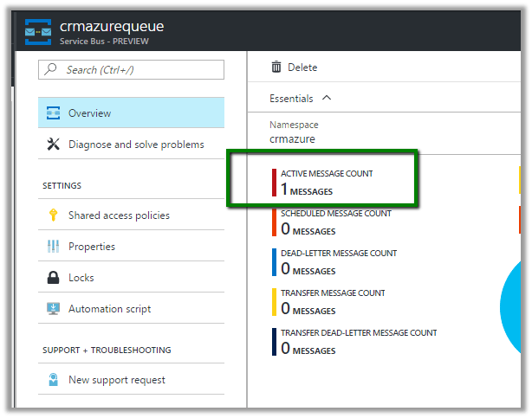Open the crmazure namespace link

click(x=292, y=139)
